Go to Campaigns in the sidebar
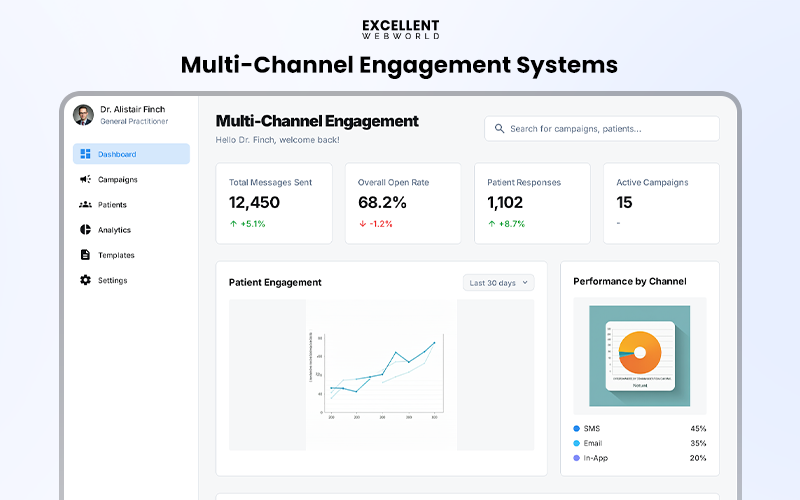 117,180
